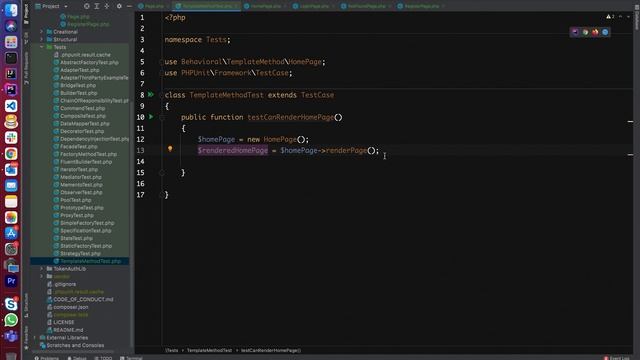The height and width of the screenshot is (360, 640).
Task: Open in PhpStorm built-in preview browser icon
Action: (575, 32)
